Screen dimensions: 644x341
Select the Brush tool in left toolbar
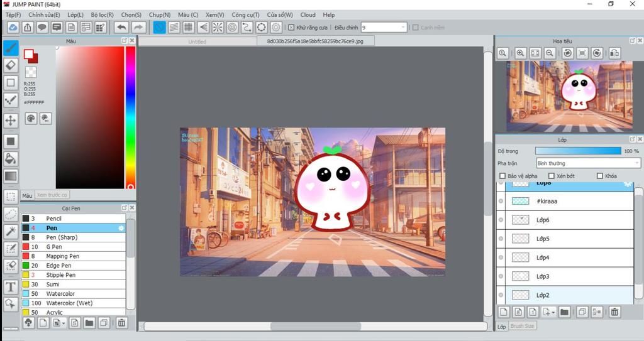click(x=11, y=48)
